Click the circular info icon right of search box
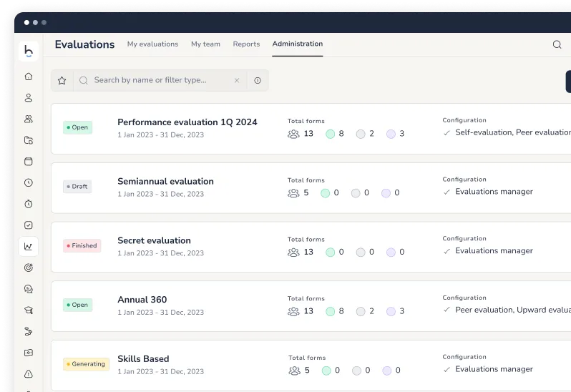The height and width of the screenshot is (392, 571). (x=258, y=80)
